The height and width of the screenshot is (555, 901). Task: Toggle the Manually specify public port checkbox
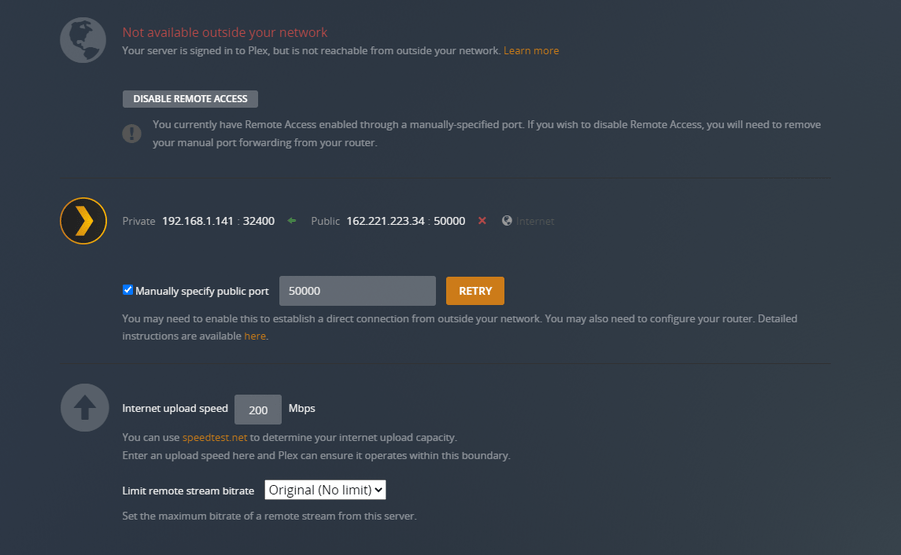(x=128, y=290)
